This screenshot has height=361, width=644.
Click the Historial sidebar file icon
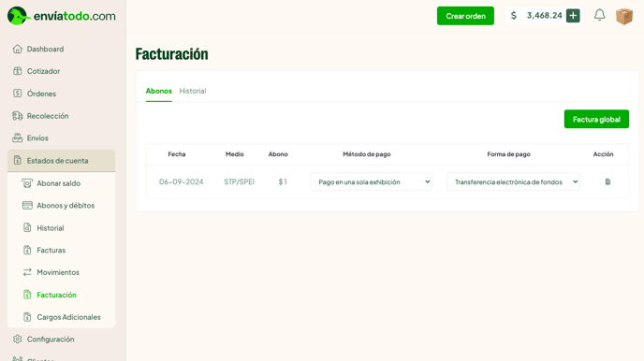coord(27,227)
